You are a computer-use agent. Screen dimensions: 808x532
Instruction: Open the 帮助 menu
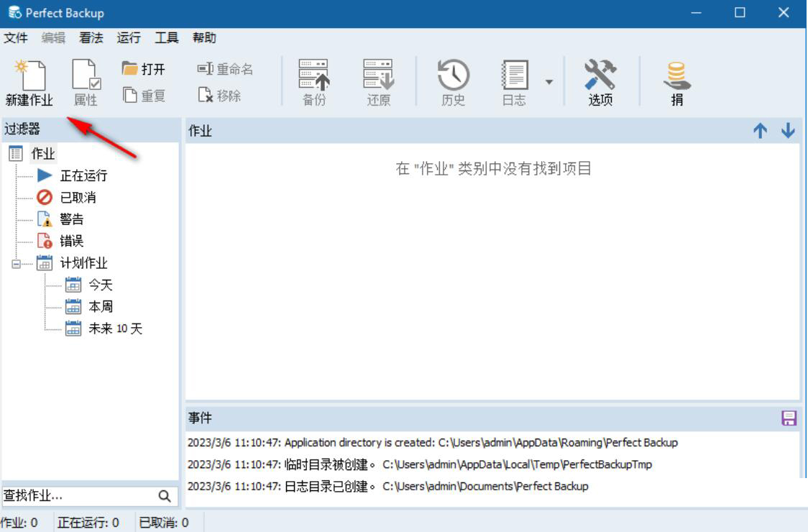[x=204, y=37]
